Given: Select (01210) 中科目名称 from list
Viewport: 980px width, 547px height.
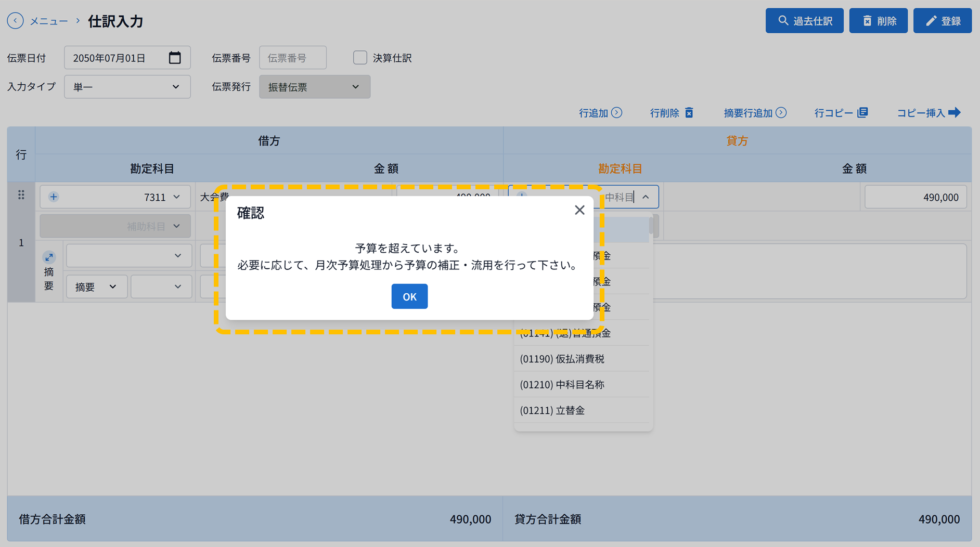Looking at the screenshot, I should (x=582, y=385).
